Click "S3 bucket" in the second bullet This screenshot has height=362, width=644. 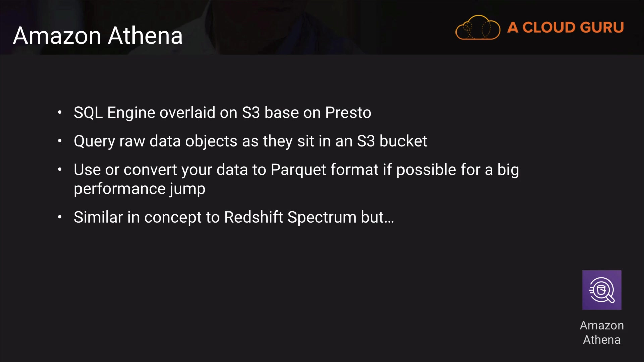pos(392,141)
